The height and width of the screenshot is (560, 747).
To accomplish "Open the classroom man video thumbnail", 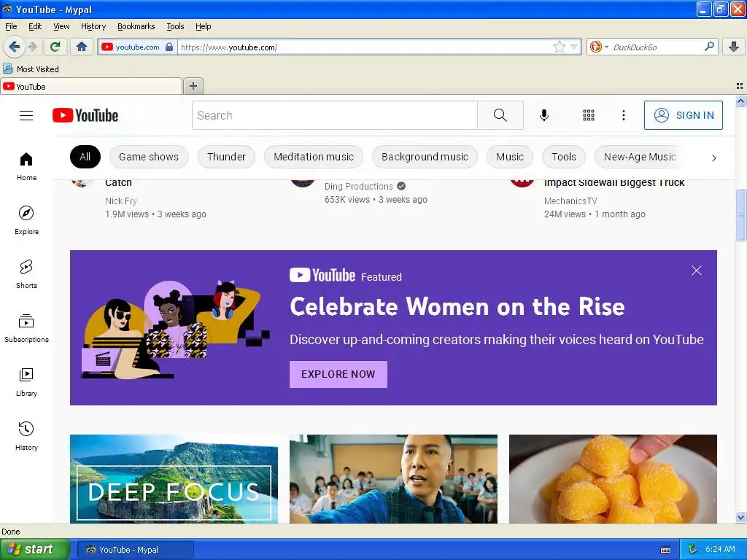I will [x=393, y=478].
